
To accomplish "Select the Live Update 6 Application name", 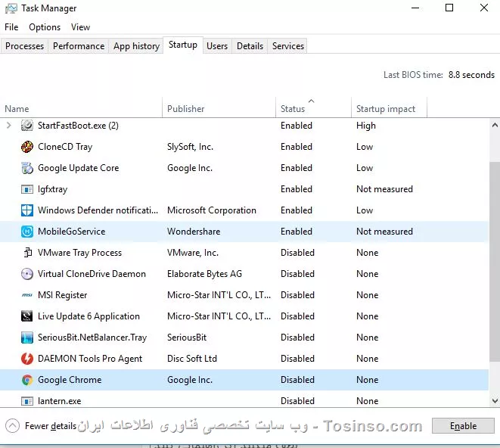I will click(x=89, y=316).
